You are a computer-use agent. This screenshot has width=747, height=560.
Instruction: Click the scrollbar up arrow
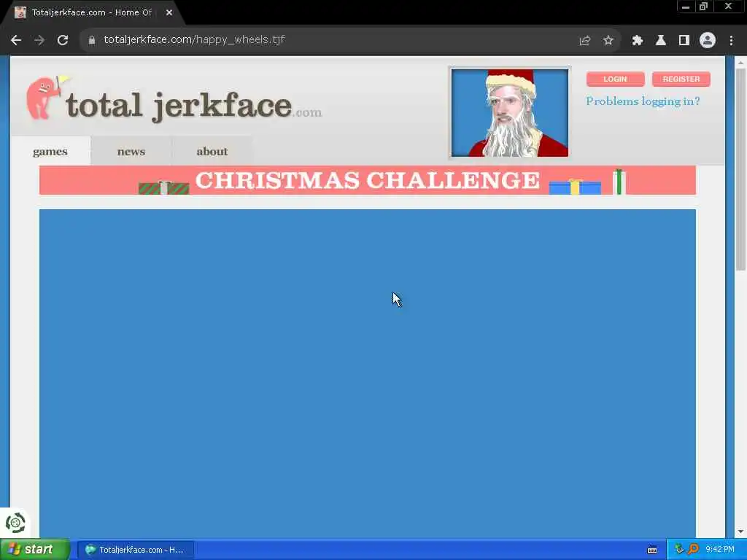(740, 63)
